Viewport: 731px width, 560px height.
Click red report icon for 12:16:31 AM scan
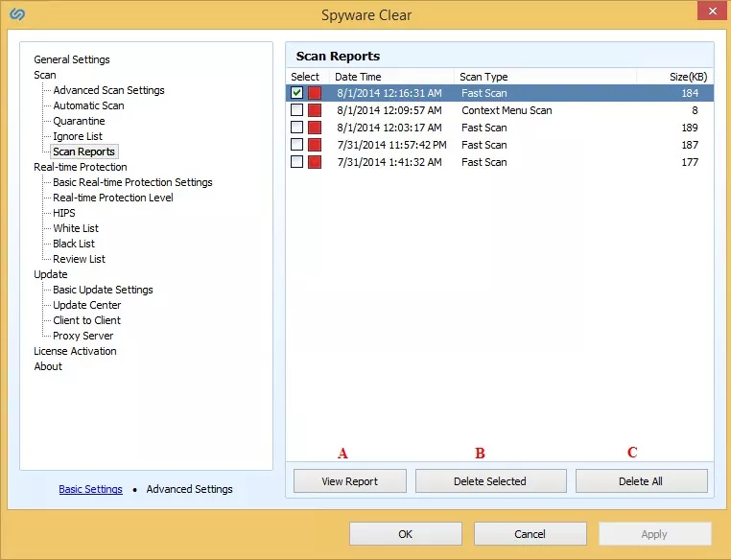click(x=315, y=93)
